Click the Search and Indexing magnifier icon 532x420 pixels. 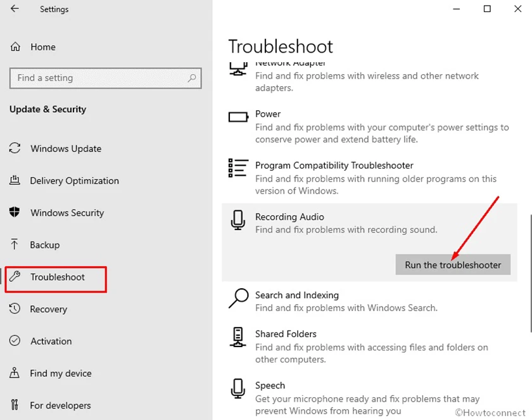[x=238, y=298]
